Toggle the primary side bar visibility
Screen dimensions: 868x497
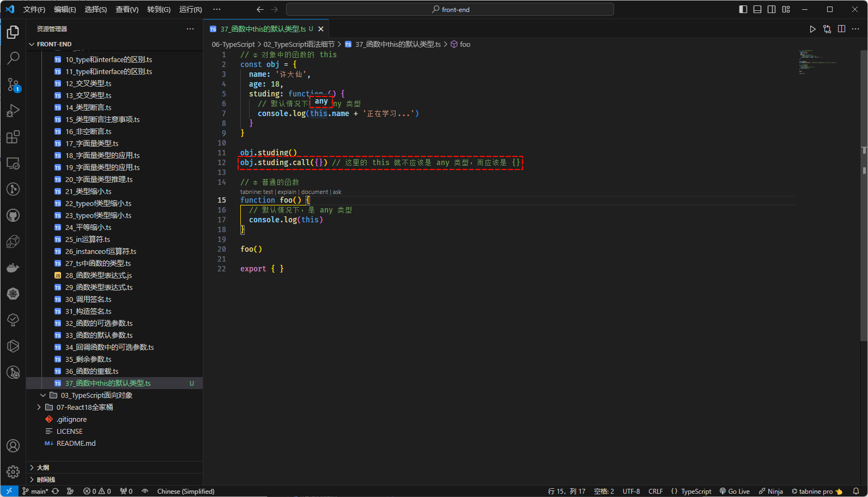pos(743,9)
